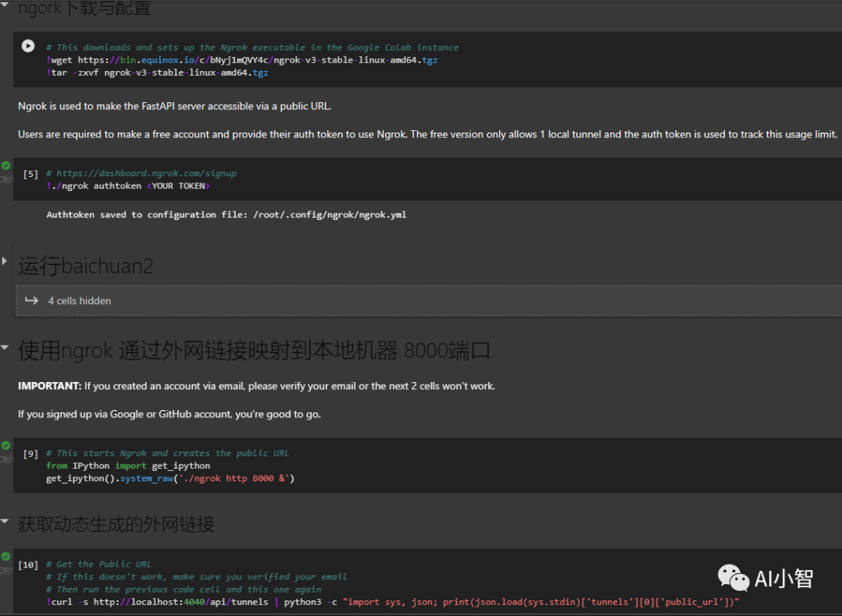Click the Authtoken saved output line

click(x=226, y=214)
